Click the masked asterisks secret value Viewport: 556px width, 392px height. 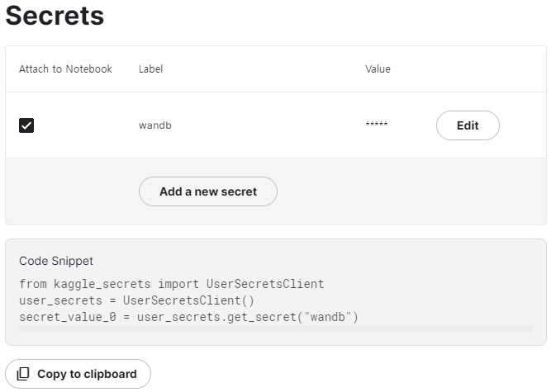tap(377, 124)
